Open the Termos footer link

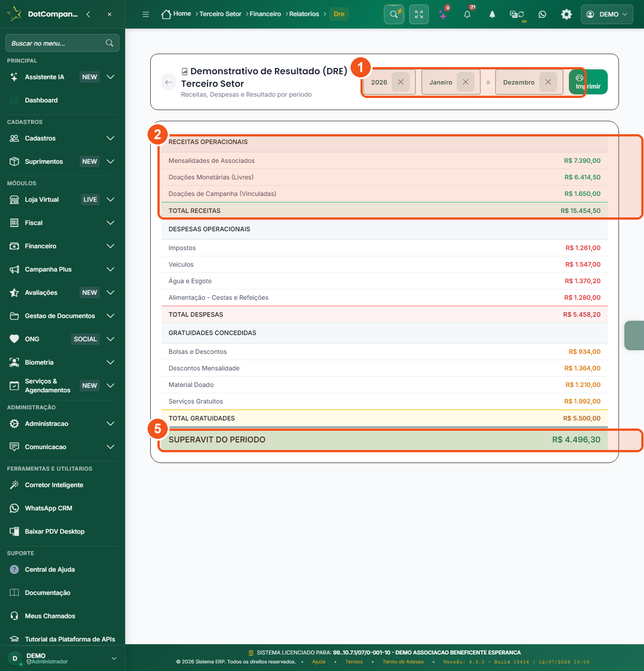click(x=354, y=662)
